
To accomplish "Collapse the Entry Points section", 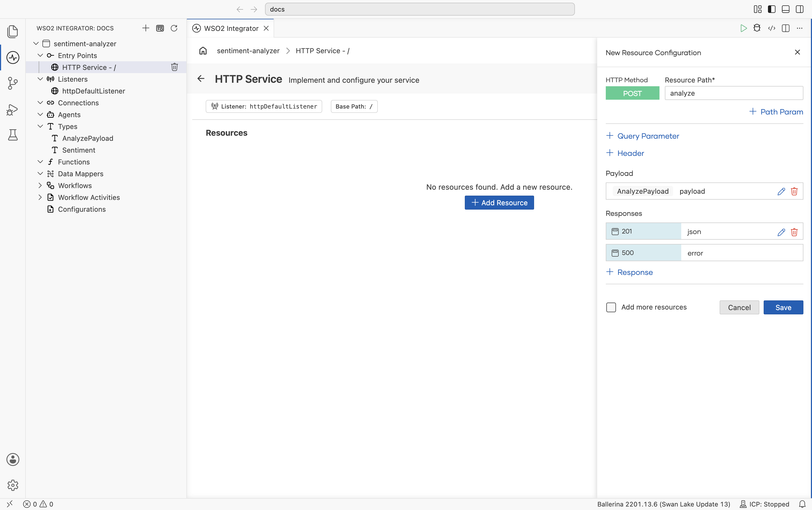I will [40, 55].
